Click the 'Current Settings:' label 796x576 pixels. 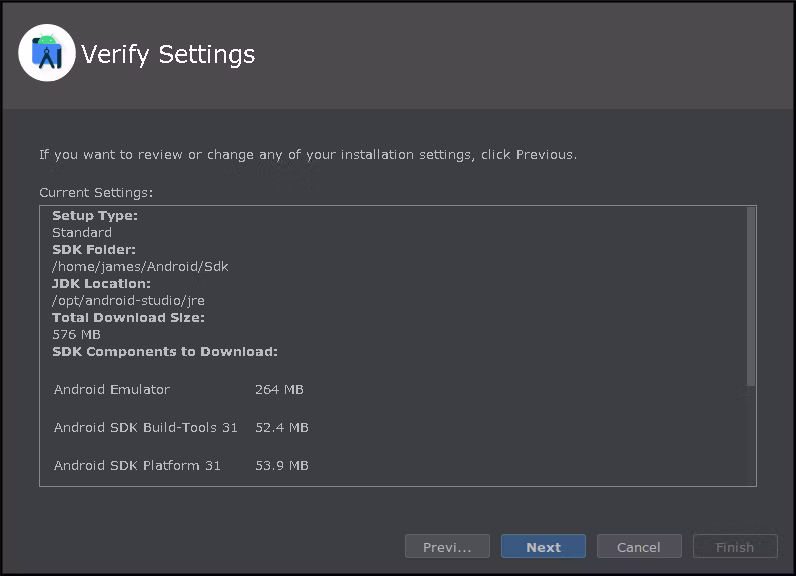click(96, 193)
